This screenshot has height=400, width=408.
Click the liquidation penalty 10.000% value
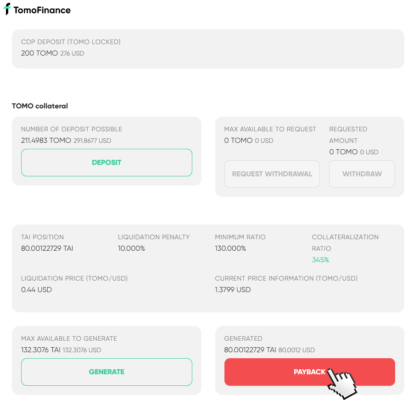click(x=131, y=249)
